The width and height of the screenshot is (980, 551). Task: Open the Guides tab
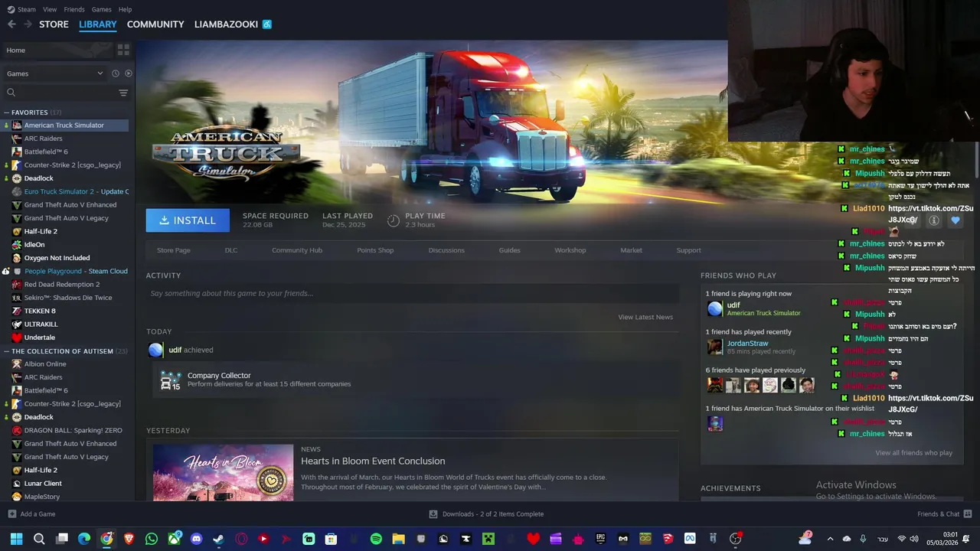coord(509,250)
